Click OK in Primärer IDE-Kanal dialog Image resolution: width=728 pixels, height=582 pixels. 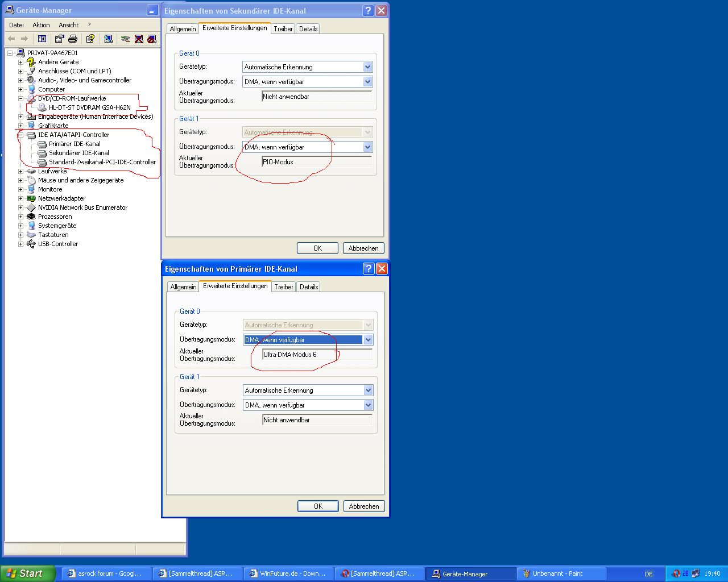pyautogui.click(x=318, y=506)
